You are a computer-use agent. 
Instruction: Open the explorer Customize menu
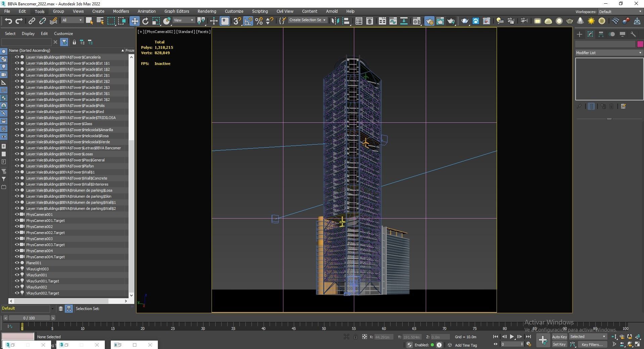click(x=63, y=34)
